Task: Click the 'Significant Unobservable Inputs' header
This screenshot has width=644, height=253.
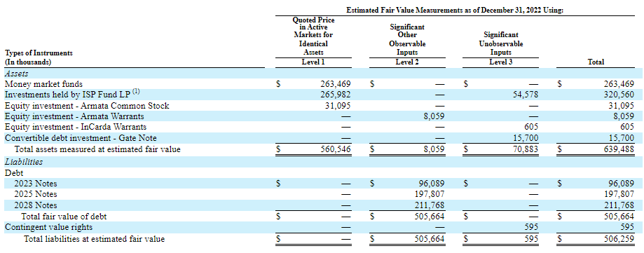Action: point(500,44)
